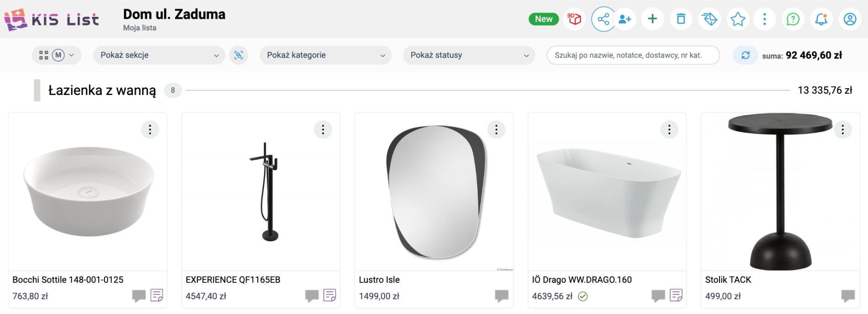This screenshot has height=314, width=868.
Task: Open the Pokaż statusy dropdown
Action: (469, 55)
